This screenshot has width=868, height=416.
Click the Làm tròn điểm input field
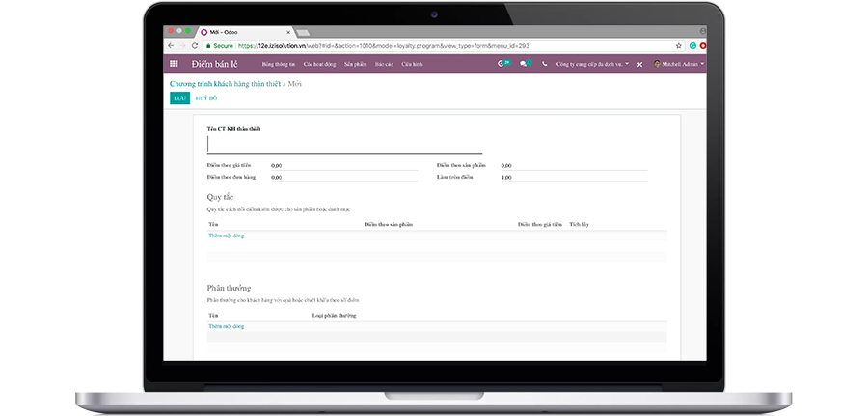click(x=573, y=178)
